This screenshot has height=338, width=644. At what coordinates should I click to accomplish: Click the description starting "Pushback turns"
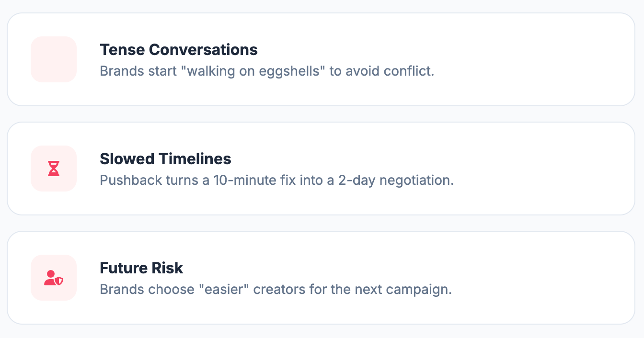(x=276, y=180)
